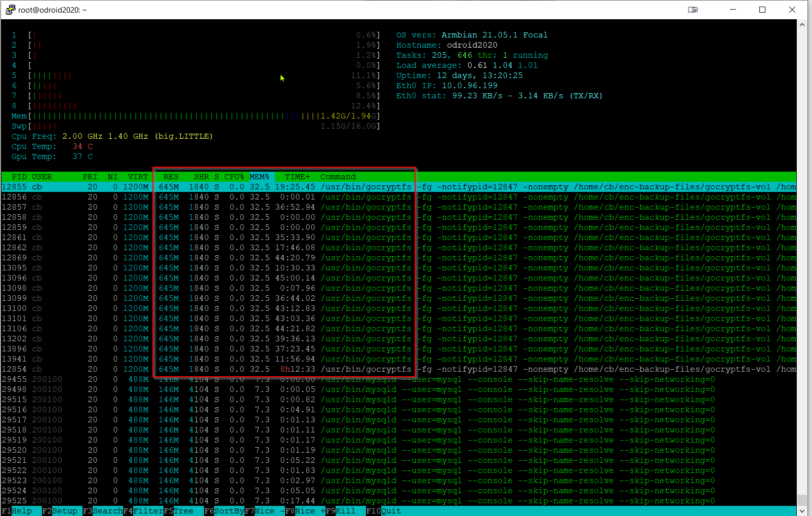
Task: Click the Swp usage meter bar
Action: click(x=204, y=126)
